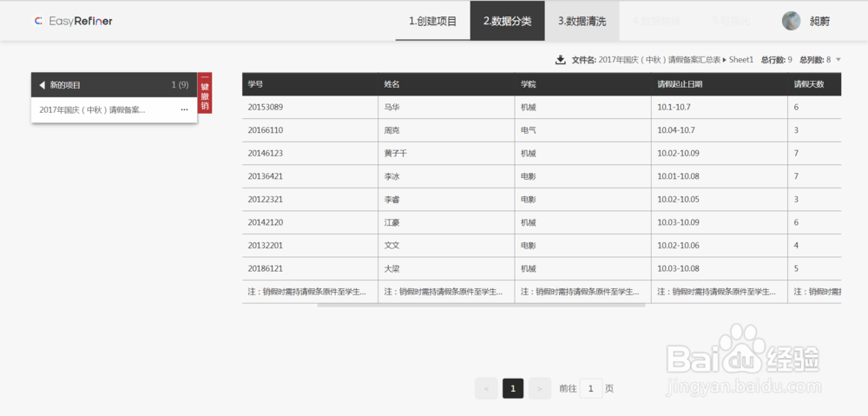The width and height of the screenshot is (868, 416).
Task: Click the EasyRefiner logo
Action: pos(73,21)
